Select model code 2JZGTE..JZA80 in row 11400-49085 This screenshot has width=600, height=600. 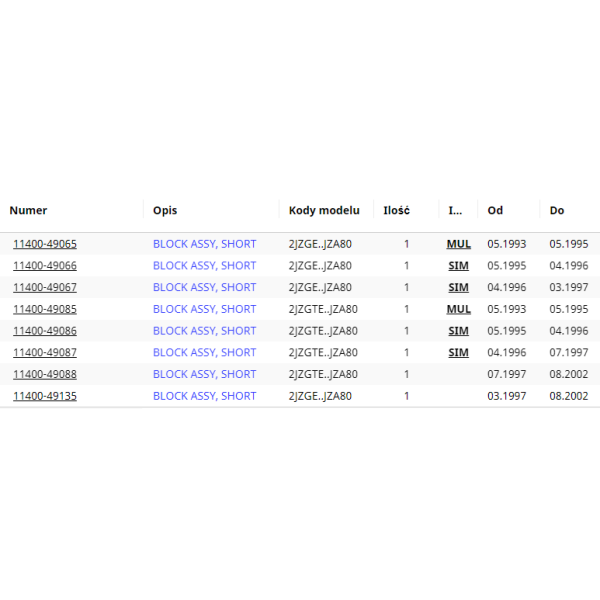point(323,309)
